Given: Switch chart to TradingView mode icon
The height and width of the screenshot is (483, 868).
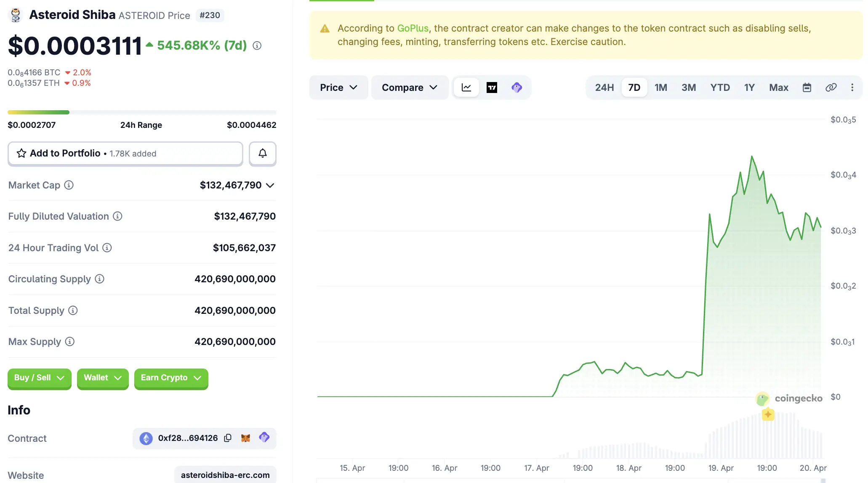Looking at the screenshot, I should pos(492,87).
